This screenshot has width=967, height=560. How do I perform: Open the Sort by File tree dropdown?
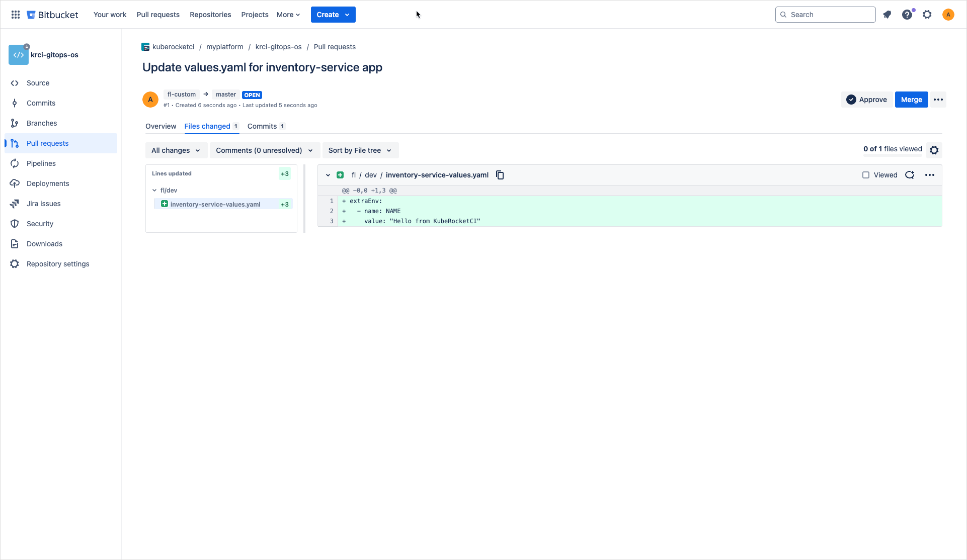tap(360, 150)
